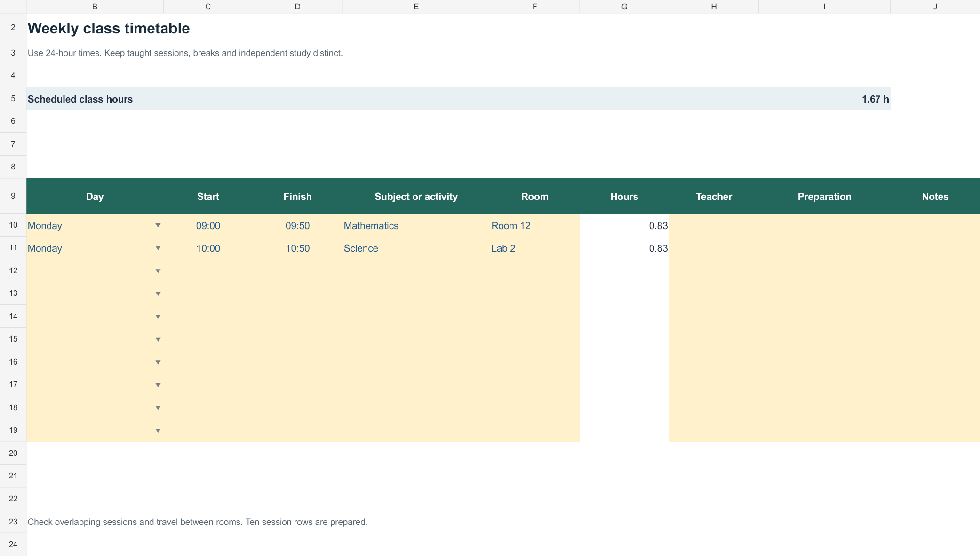Select the Lab 2 room cell
Screen dimensions: 980x556
pyautogui.click(x=534, y=248)
